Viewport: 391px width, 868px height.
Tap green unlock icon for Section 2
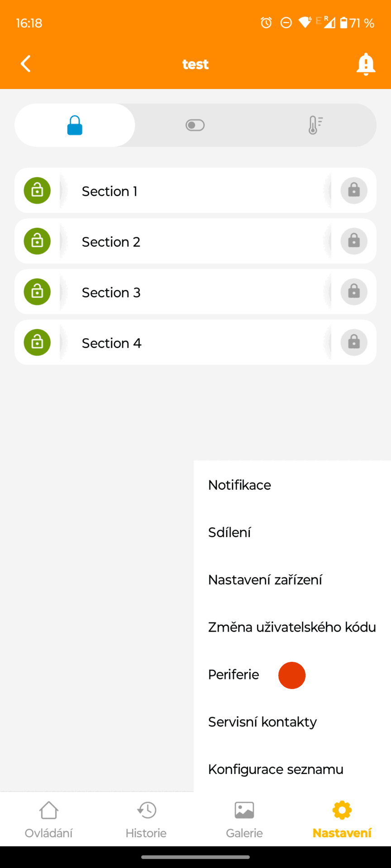37,241
